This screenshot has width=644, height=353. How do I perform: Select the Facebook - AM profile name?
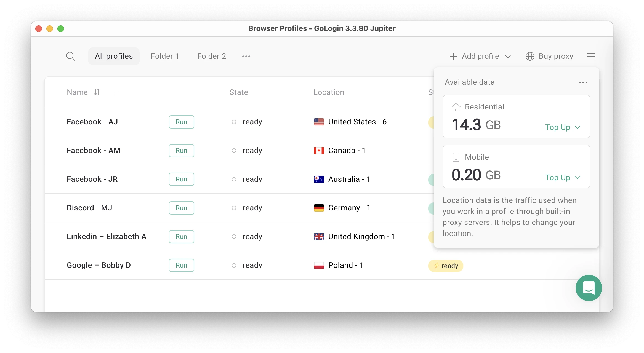point(93,151)
